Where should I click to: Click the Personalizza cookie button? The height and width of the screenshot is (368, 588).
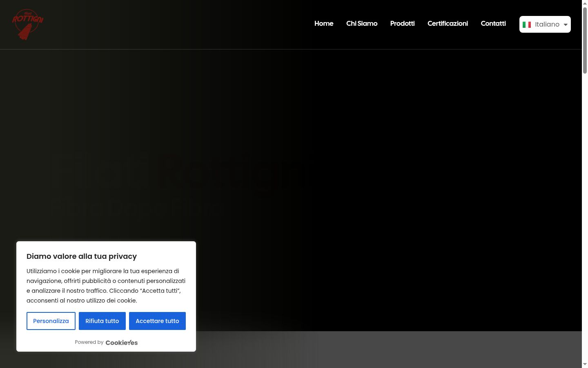coord(51,321)
